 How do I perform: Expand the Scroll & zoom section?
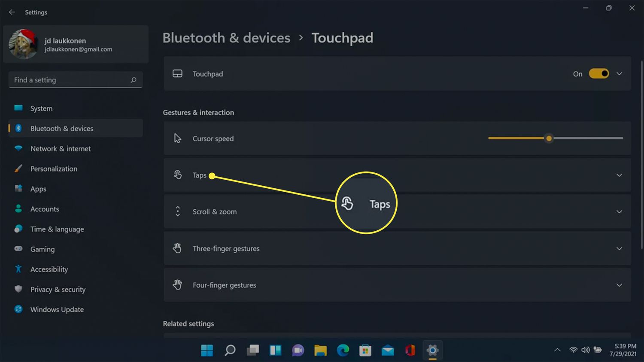click(619, 212)
